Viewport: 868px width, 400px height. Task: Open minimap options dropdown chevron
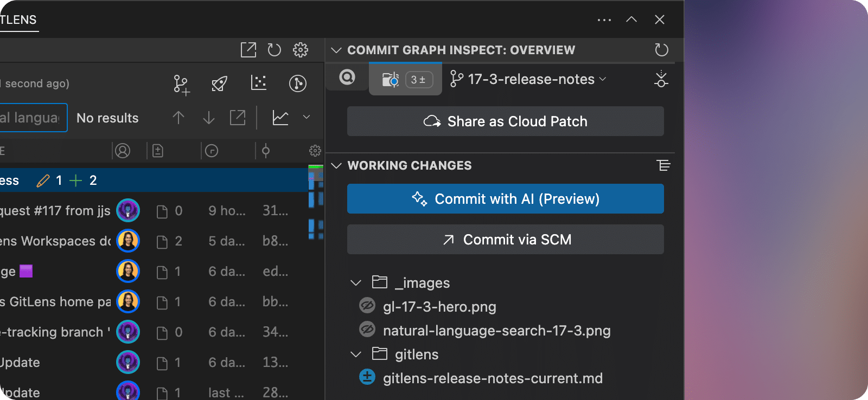click(307, 117)
